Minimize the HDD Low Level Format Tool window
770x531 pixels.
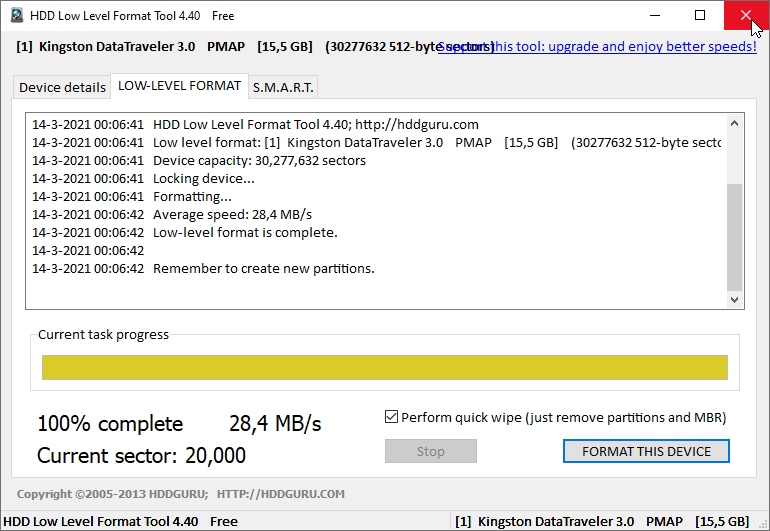click(x=654, y=15)
